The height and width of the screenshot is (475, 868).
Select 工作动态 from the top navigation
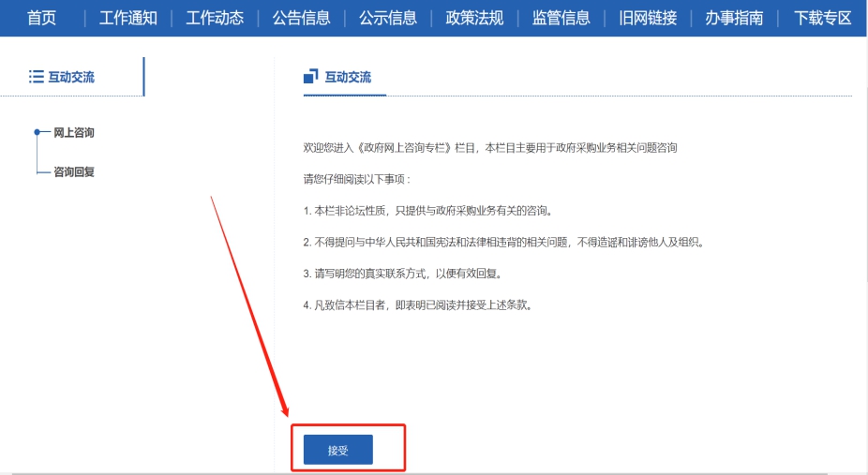(215, 18)
